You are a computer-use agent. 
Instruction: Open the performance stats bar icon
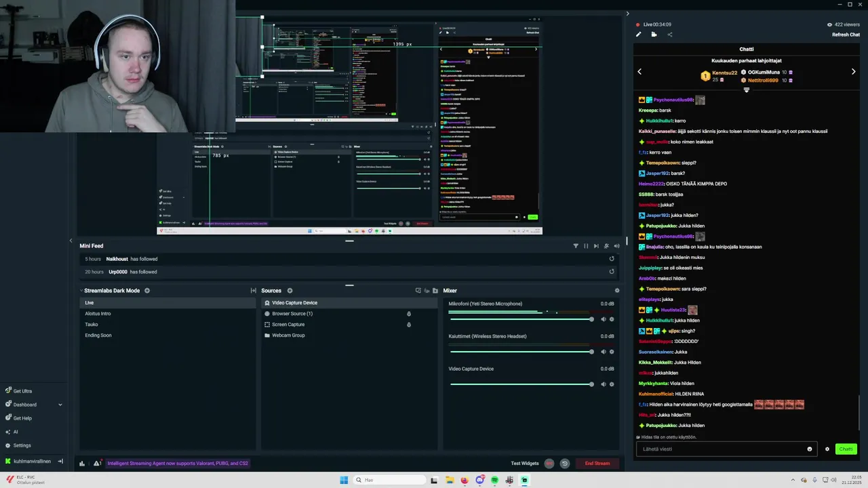pos(82,464)
